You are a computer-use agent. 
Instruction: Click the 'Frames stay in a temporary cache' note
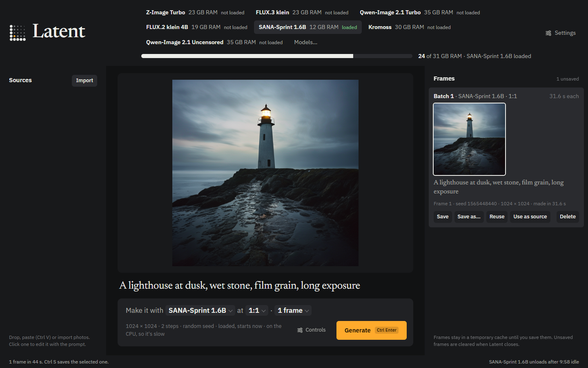pyautogui.click(x=503, y=341)
